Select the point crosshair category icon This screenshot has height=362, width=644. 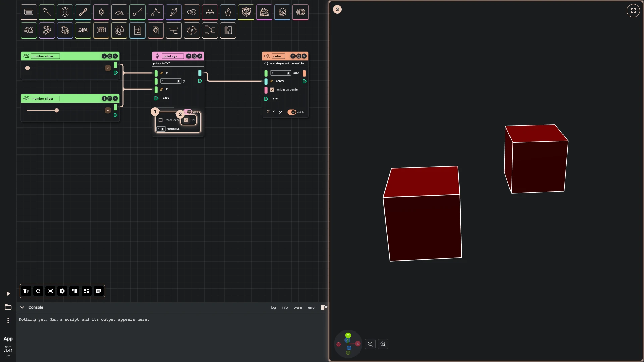[x=101, y=12]
